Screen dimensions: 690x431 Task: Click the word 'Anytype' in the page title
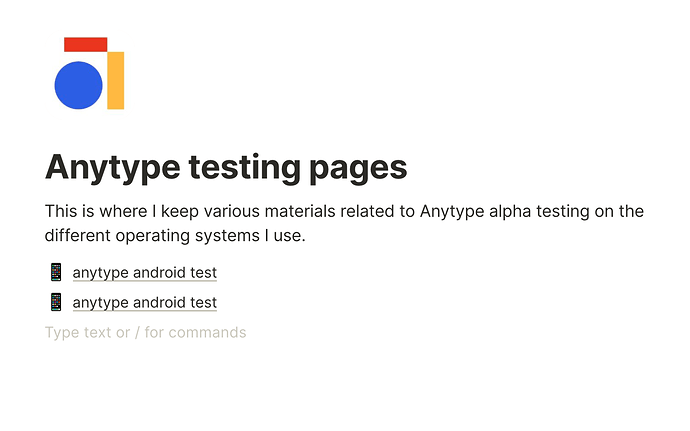[113, 169]
